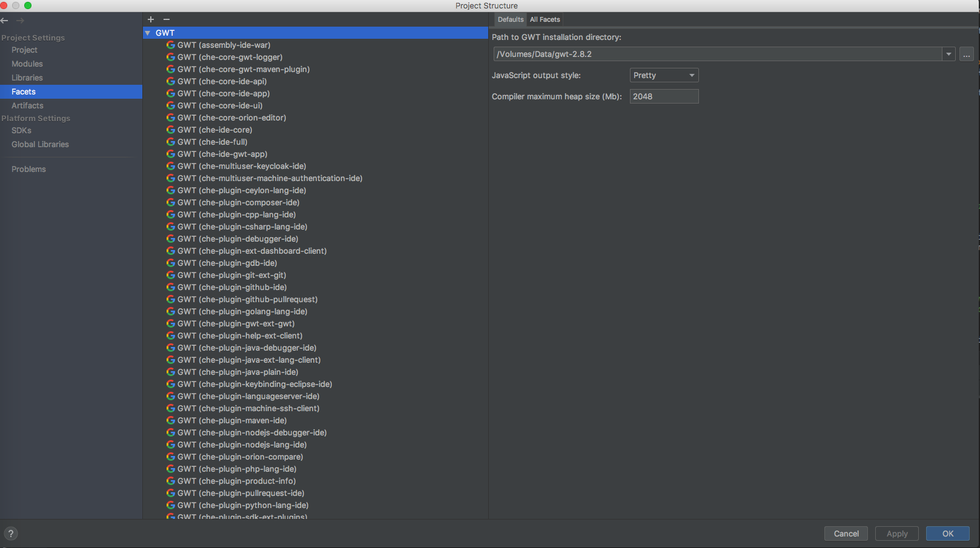The width and height of the screenshot is (980, 548).
Task: Select GWT (che-plugin-languageserver-ide) facet
Action: coord(248,396)
